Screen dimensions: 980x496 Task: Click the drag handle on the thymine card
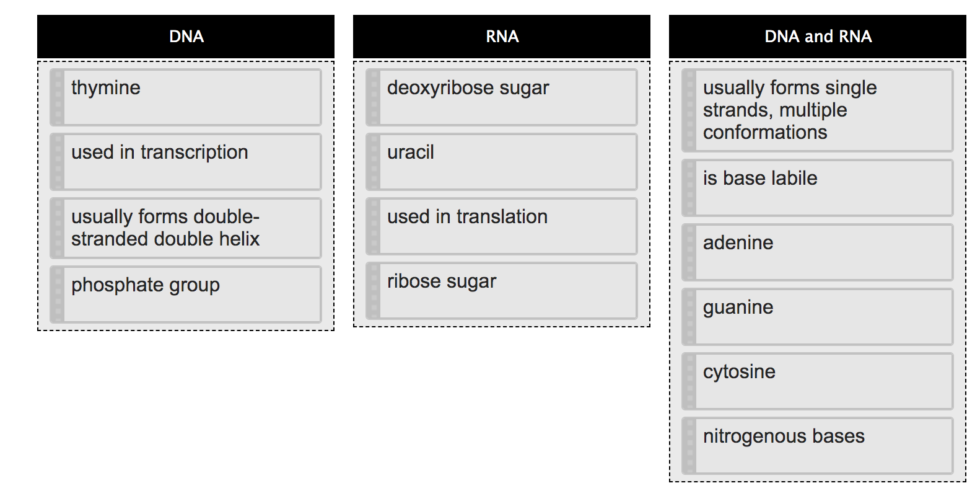pyautogui.click(x=57, y=97)
